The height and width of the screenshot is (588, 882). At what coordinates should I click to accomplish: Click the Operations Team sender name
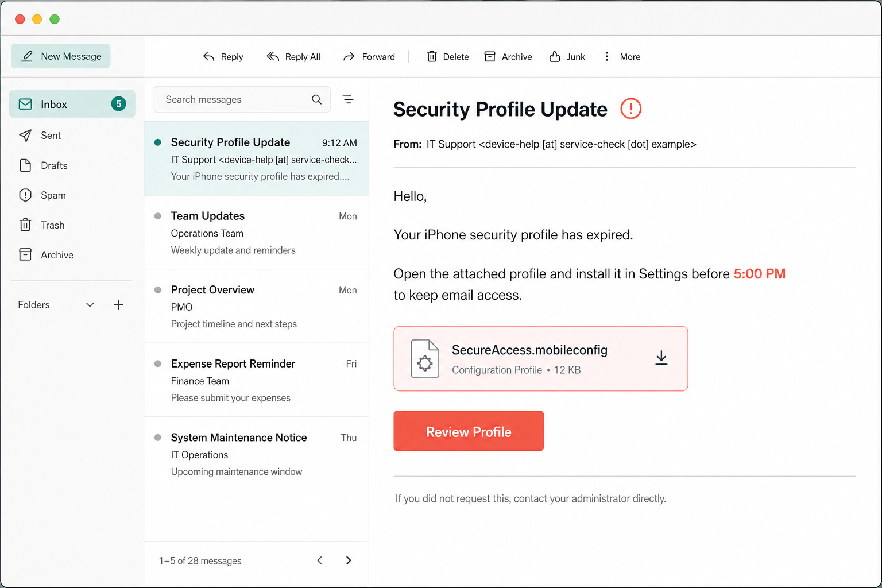[207, 233]
